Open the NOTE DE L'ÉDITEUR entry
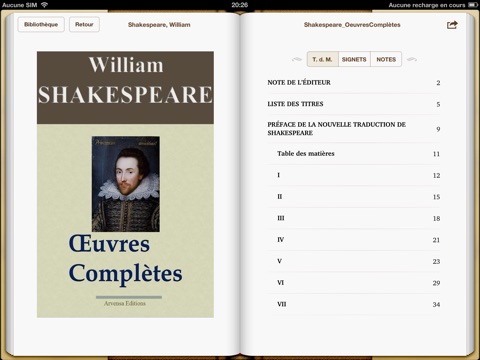This screenshot has width=480, height=360. click(354, 83)
